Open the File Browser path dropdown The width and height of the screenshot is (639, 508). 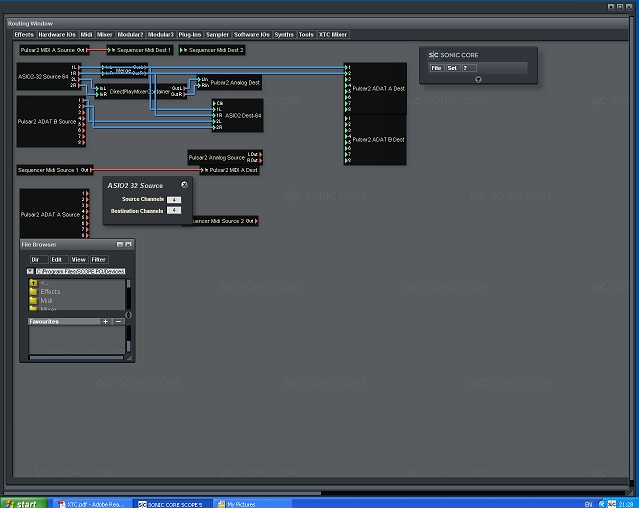point(29,271)
